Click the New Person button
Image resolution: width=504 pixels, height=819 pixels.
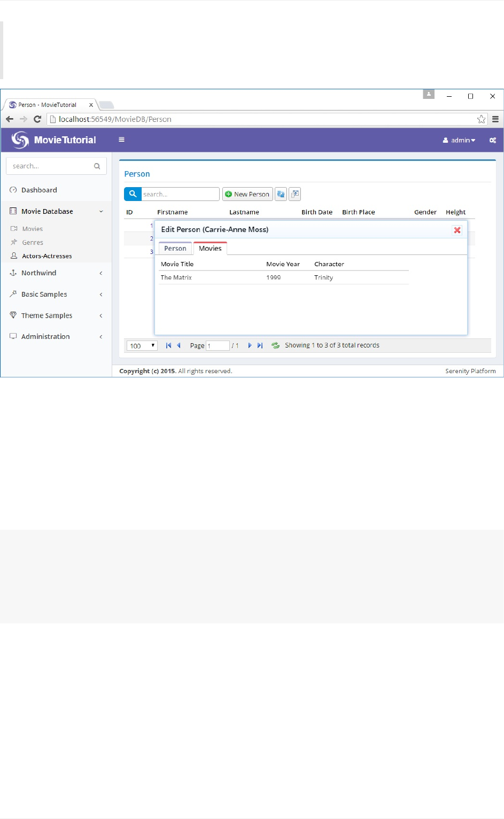[247, 194]
